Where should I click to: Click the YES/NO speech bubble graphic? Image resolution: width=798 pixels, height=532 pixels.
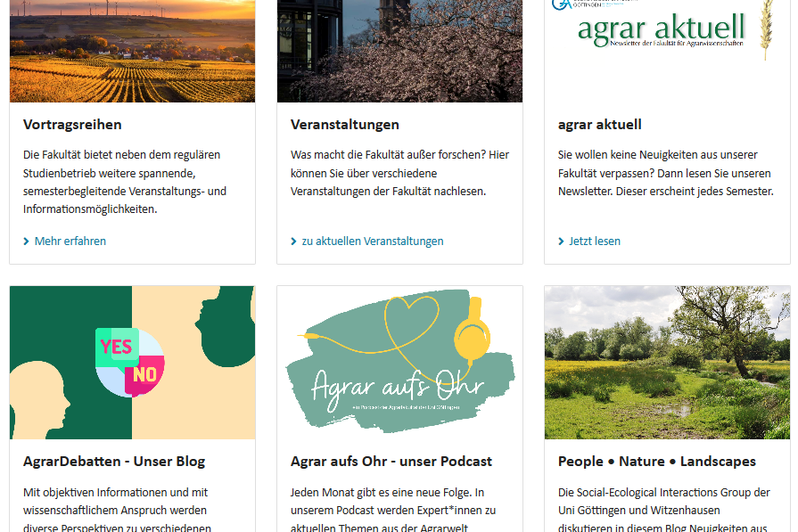tap(130, 362)
